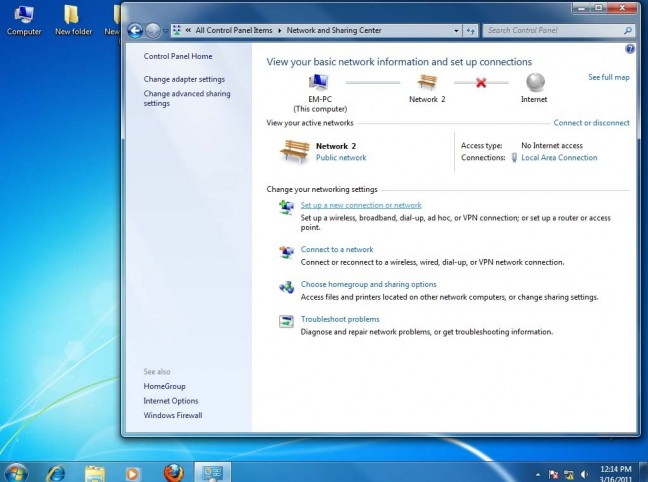Open Choose homegroup and sharing options
Screen dimensions: 648x482
point(369,284)
